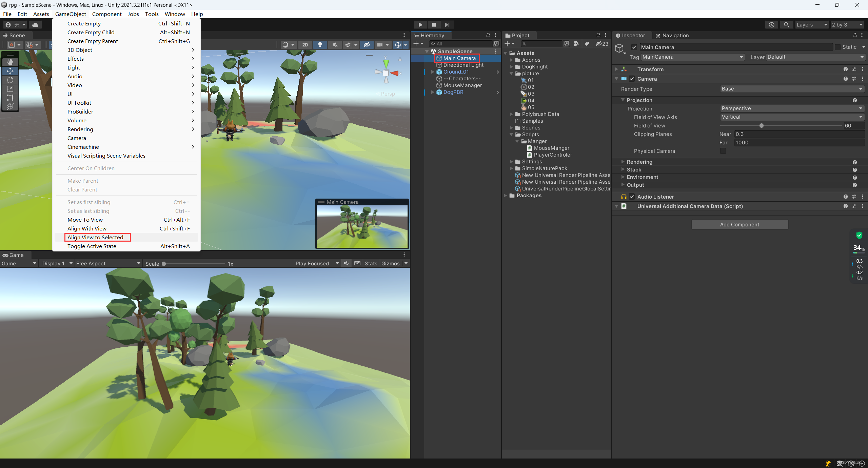Open the Tag MainCamera dropdown

coord(693,57)
